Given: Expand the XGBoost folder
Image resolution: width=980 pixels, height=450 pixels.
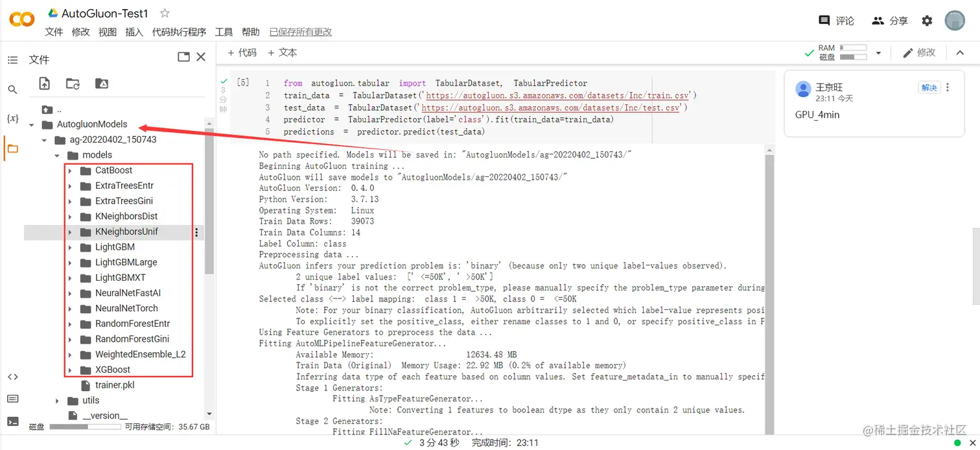Looking at the screenshot, I should pyautogui.click(x=70, y=370).
